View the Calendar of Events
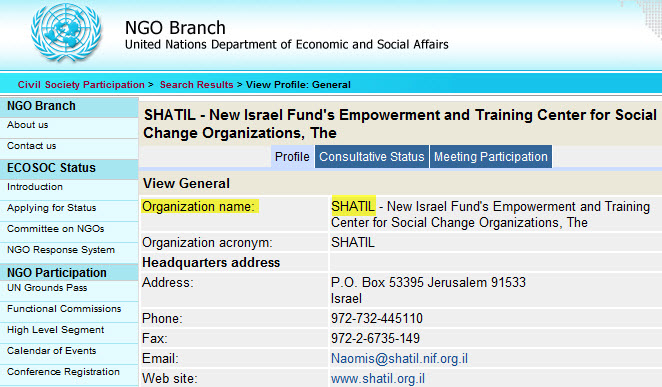662x387 pixels. click(x=52, y=351)
